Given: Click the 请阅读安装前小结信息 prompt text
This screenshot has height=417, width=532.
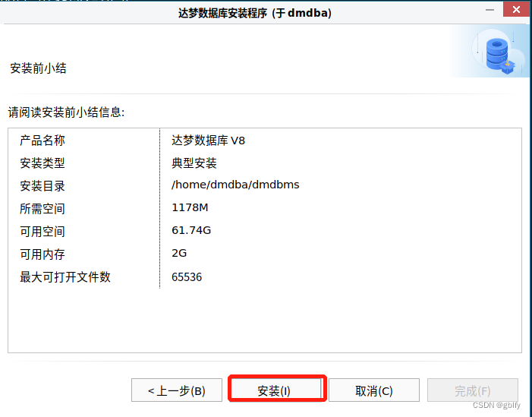Looking at the screenshot, I should (x=67, y=112).
